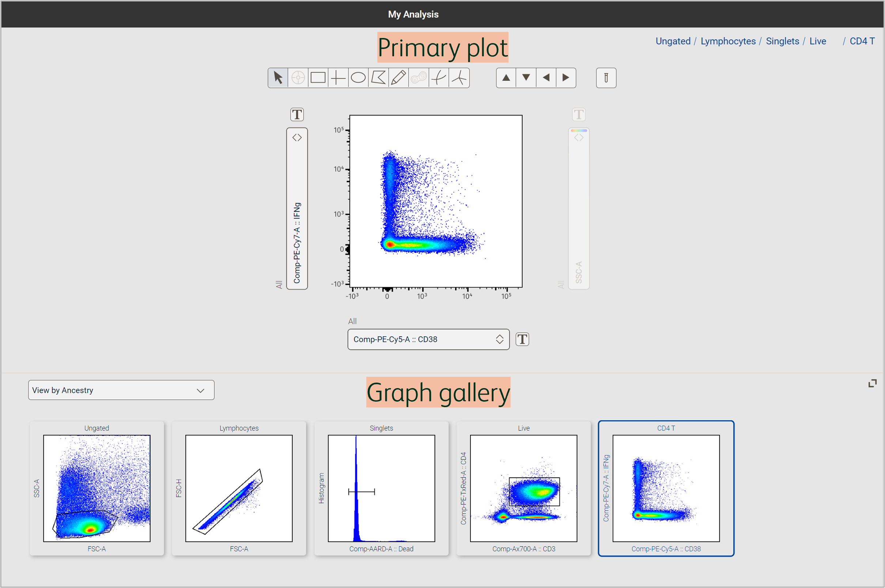This screenshot has height=588, width=885.
Task: Advance to next sample with right arrow button
Action: [x=566, y=77]
